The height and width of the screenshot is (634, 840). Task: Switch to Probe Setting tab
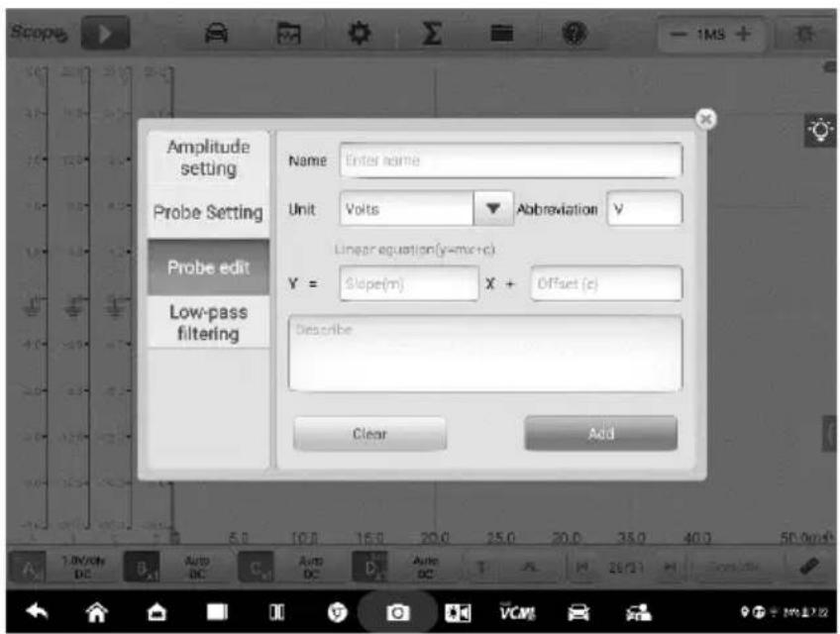[208, 212]
